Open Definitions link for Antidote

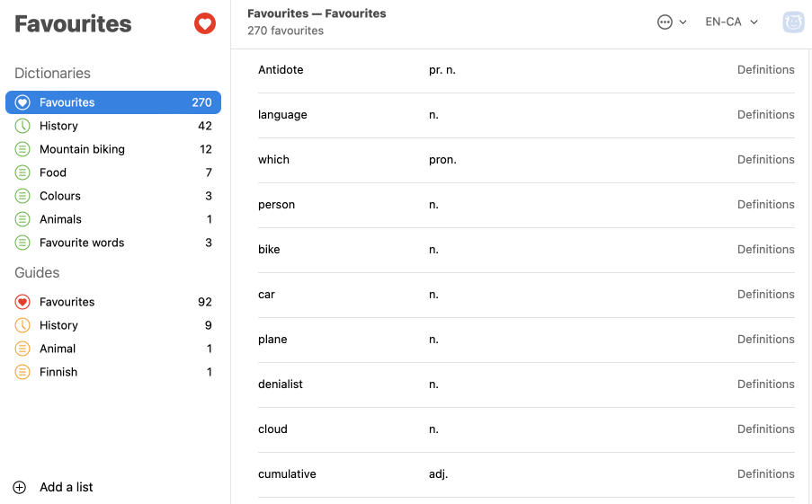click(x=765, y=70)
